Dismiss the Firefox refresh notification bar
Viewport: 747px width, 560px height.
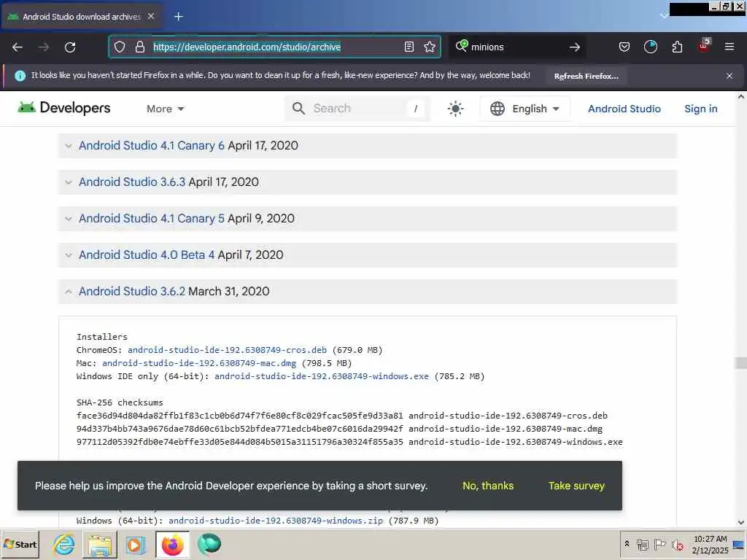pyautogui.click(x=729, y=76)
